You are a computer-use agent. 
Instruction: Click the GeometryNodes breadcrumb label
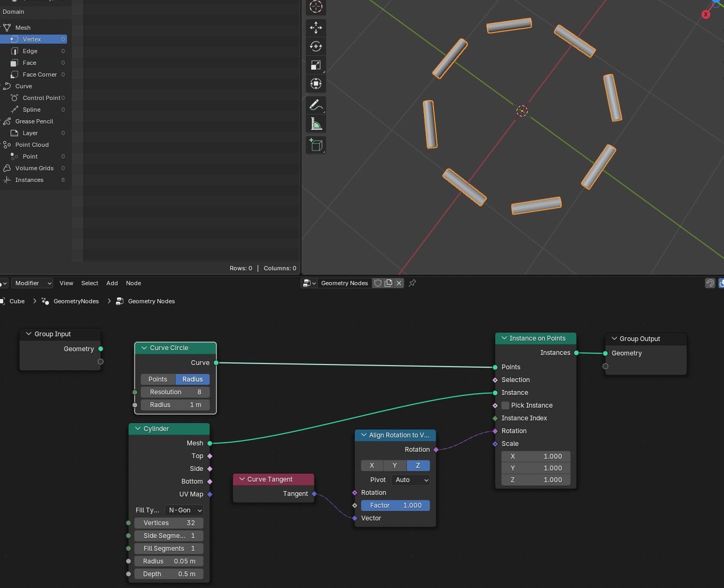click(x=76, y=301)
